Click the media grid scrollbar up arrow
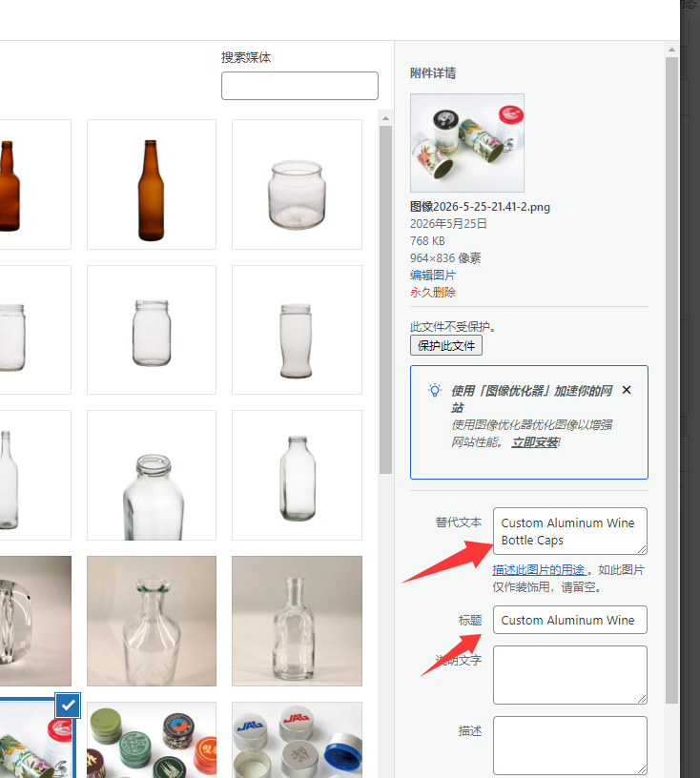The width and height of the screenshot is (700, 778). pos(385,118)
